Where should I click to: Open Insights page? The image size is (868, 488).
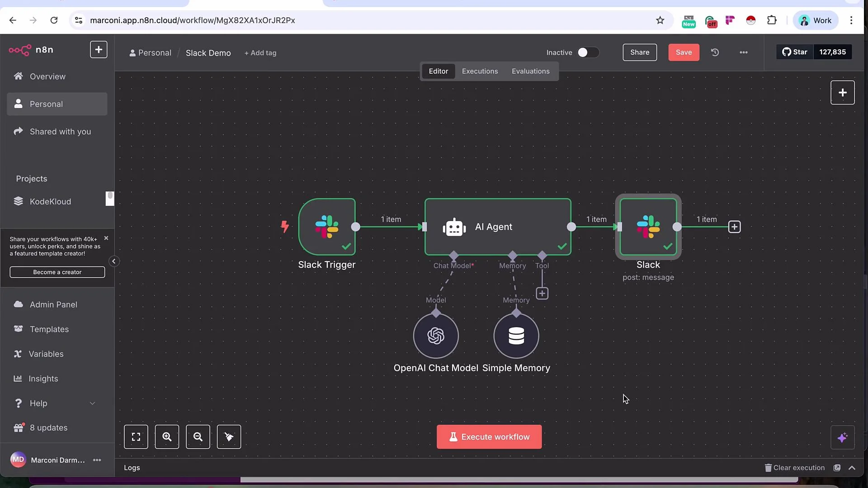click(57, 379)
